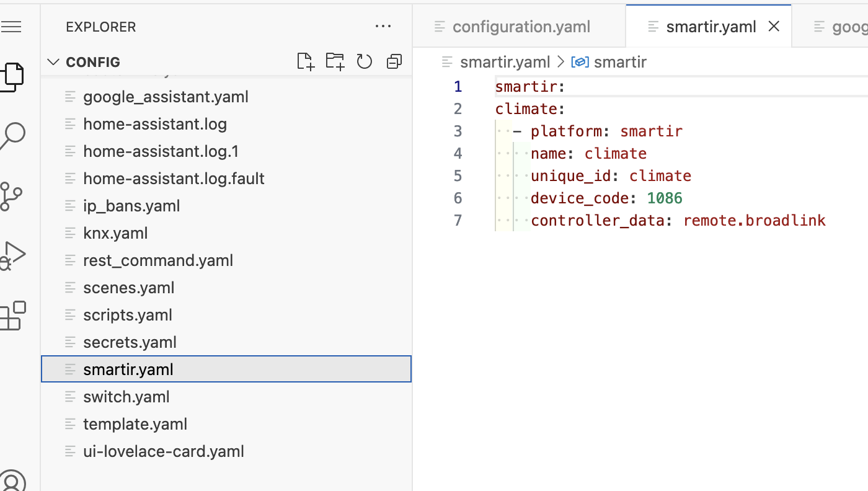Open knx.yaml file
This screenshot has width=868, height=491.
click(x=226, y=233)
